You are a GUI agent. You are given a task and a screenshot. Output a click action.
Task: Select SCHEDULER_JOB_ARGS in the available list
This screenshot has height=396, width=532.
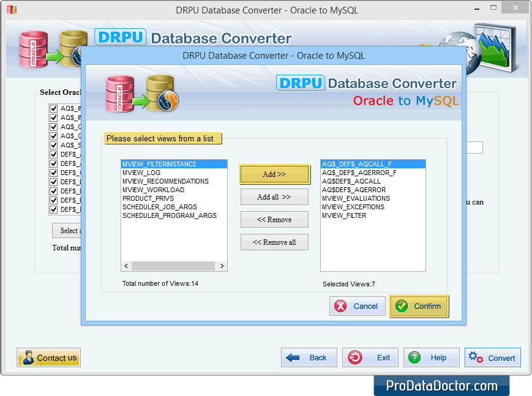[174, 207]
